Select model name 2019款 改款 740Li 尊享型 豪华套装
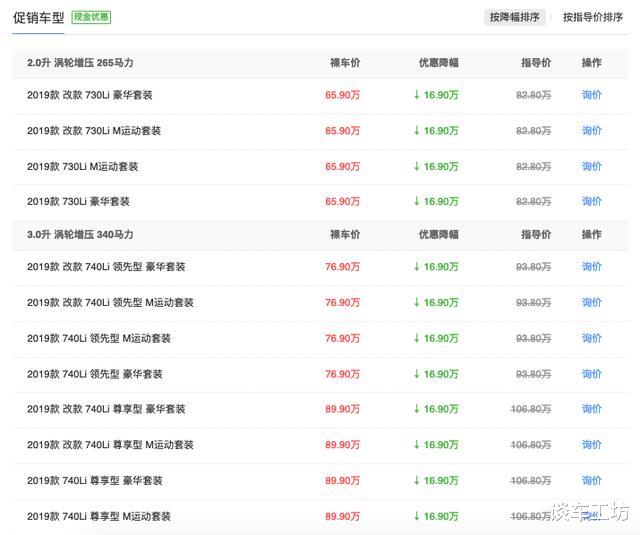 [106, 409]
